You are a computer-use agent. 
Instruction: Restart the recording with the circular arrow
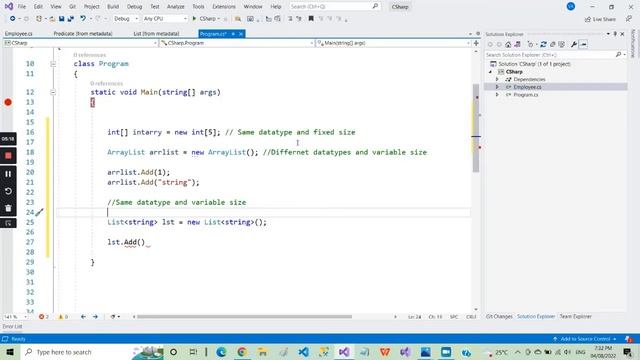(8, 191)
